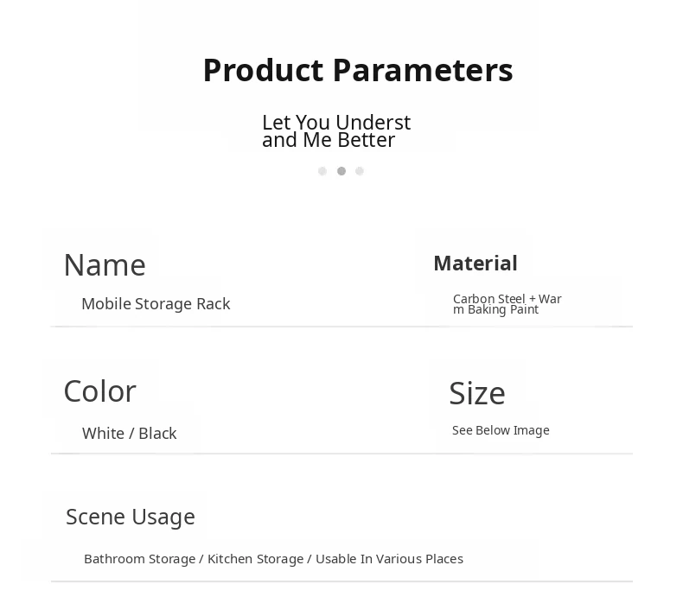Click the third carousel pagination dot

point(360,171)
